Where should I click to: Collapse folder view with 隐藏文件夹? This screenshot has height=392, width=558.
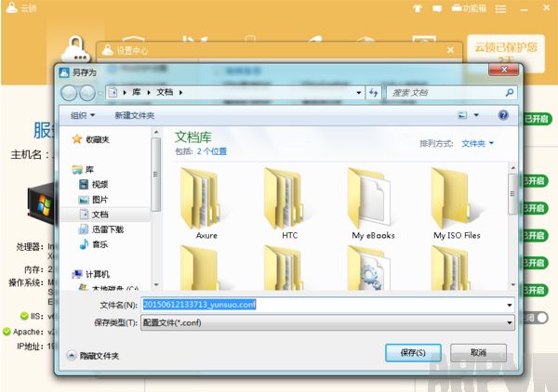tap(93, 356)
